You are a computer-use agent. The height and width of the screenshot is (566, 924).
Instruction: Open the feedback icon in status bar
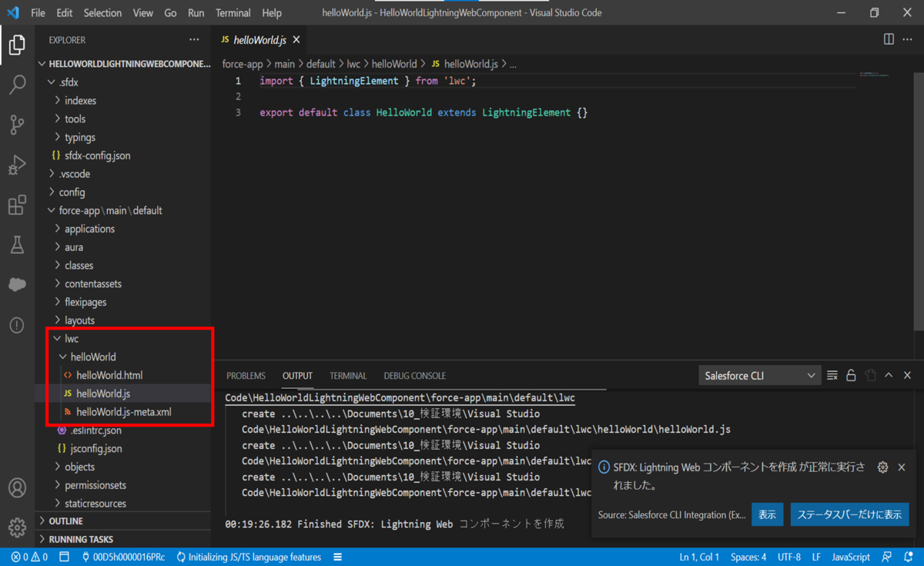[x=887, y=557]
